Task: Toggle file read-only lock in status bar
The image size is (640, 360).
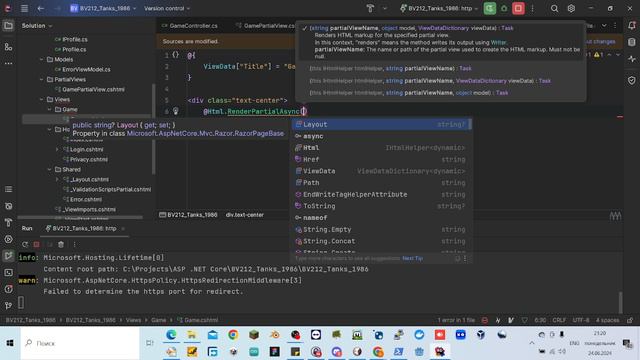Action: (630, 320)
